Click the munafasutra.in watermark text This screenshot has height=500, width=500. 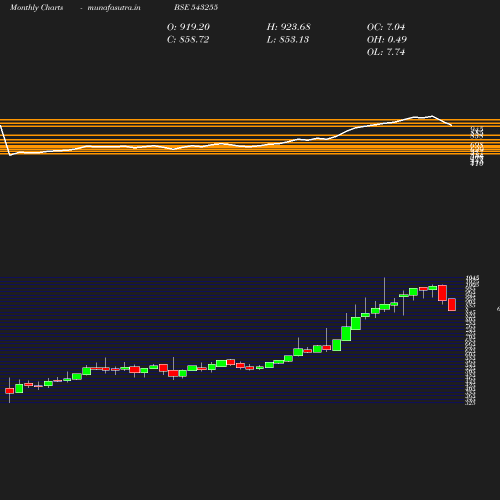[114, 7]
